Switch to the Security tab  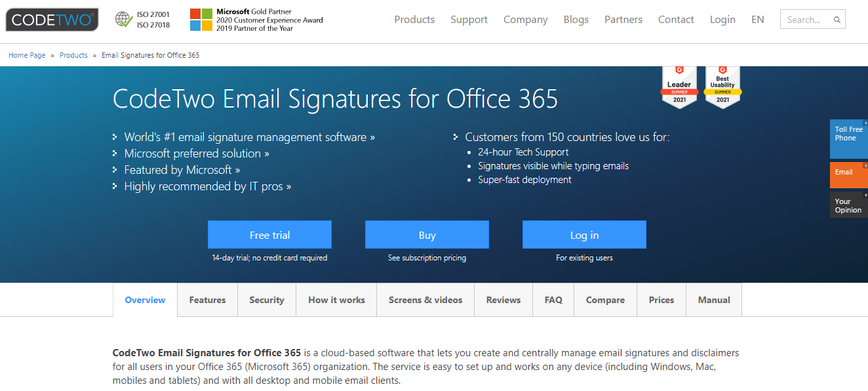click(267, 300)
